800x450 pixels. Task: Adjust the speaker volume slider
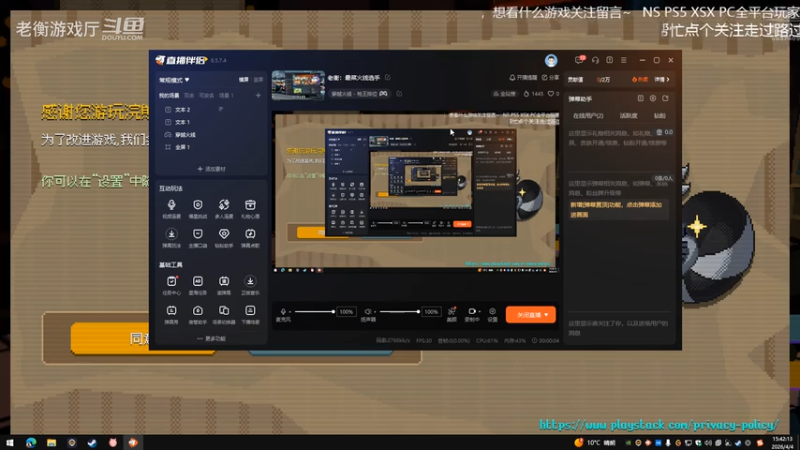tap(399, 312)
